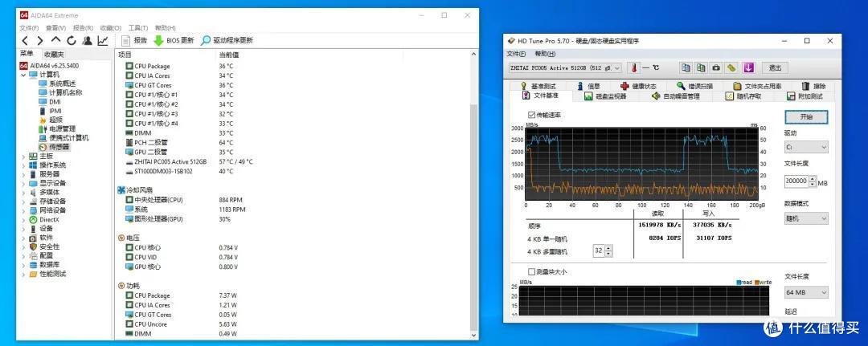The image size is (868, 346).
Task: Select 电源管理 in the AIDA64 tree
Action: point(62,128)
